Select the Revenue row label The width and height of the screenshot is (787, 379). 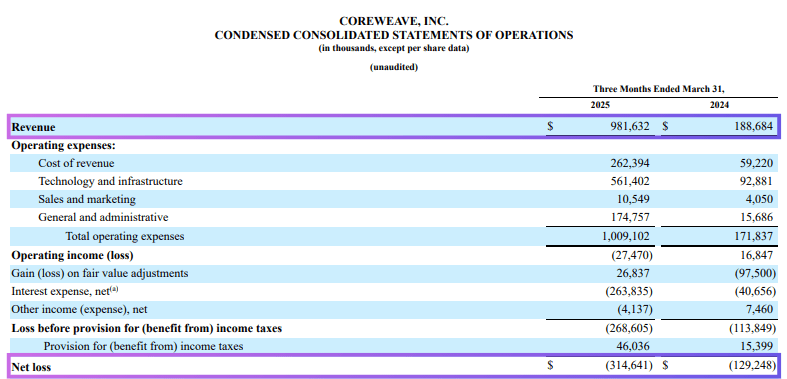coord(34,128)
